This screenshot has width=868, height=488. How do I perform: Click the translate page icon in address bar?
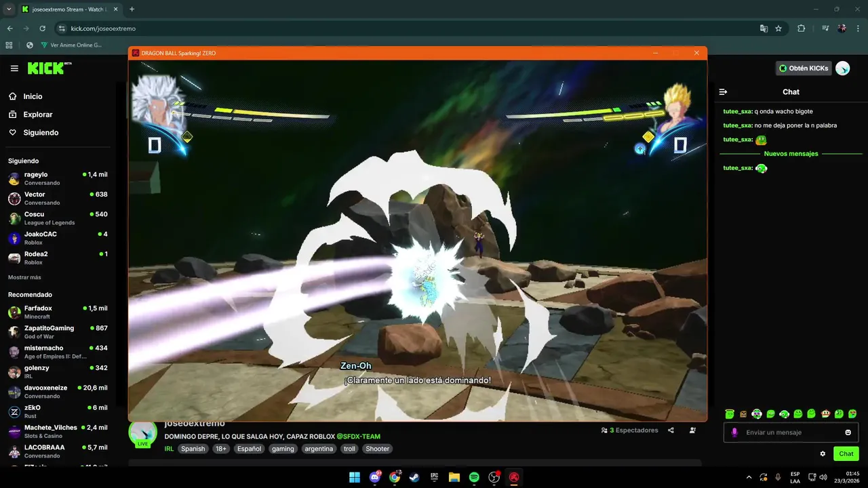764,28
